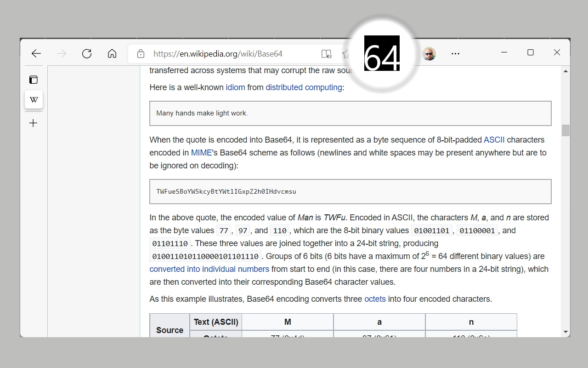588x368 pixels.
Task: Open the "distributed computing" link
Action: click(x=304, y=87)
